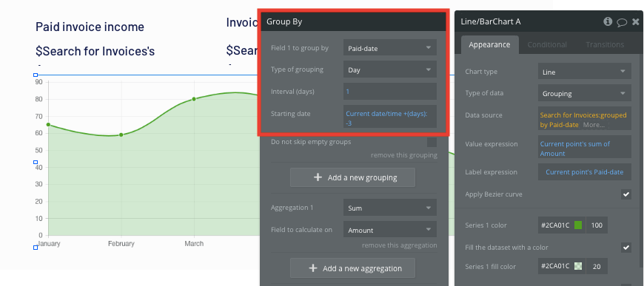Toggle the Do not skip empty groups checkbox

432,142
